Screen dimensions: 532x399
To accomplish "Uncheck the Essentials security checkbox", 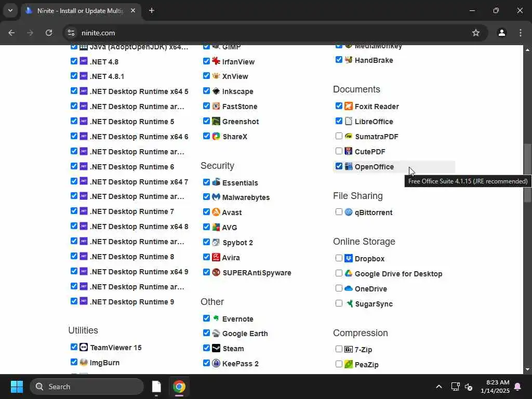I will (206, 182).
